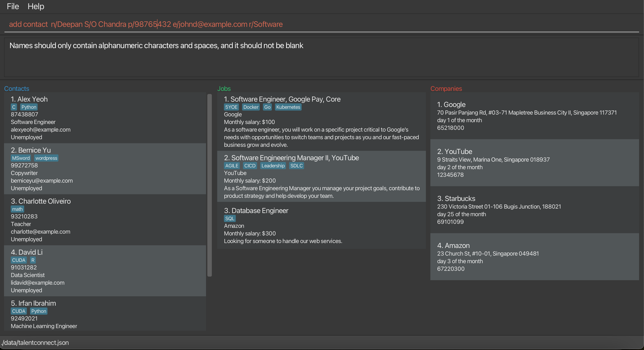The width and height of the screenshot is (644, 350).
Task: Select the Amazon company card
Action: tap(534, 257)
